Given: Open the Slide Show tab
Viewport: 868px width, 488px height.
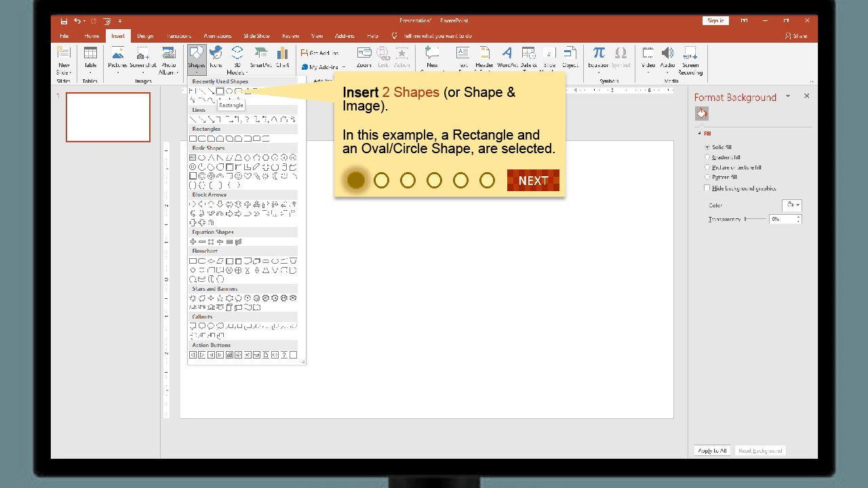Looking at the screenshot, I should (x=256, y=36).
